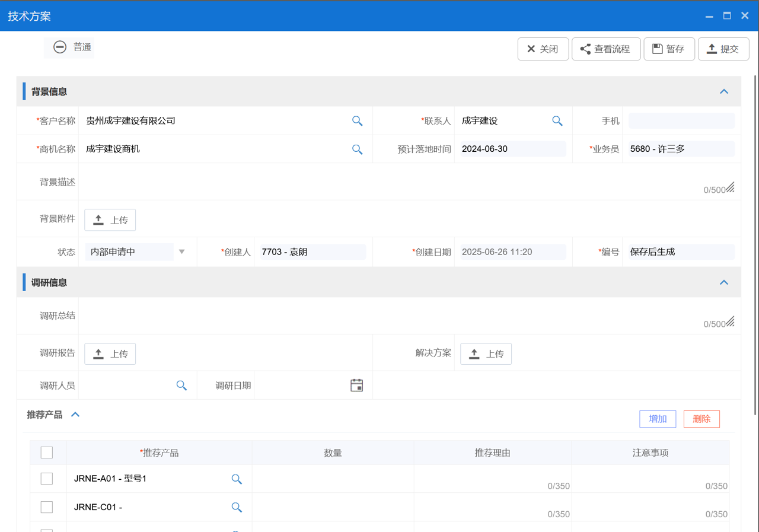Upload a file for 背景附件
Image resolution: width=759 pixels, height=532 pixels.
pos(110,219)
